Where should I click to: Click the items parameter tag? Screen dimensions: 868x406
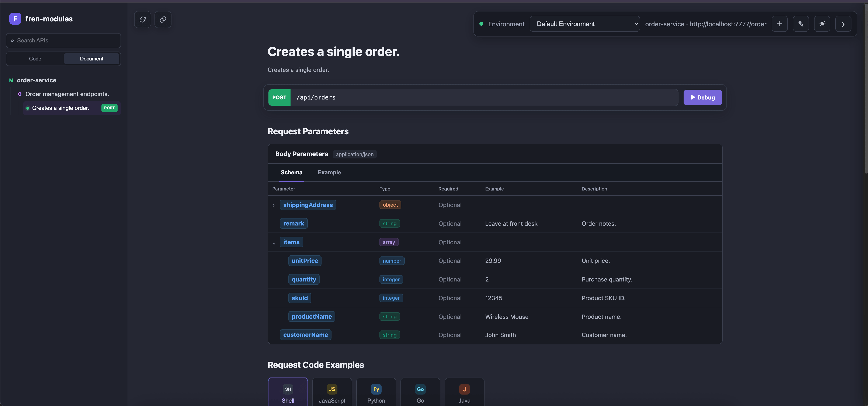(x=291, y=242)
